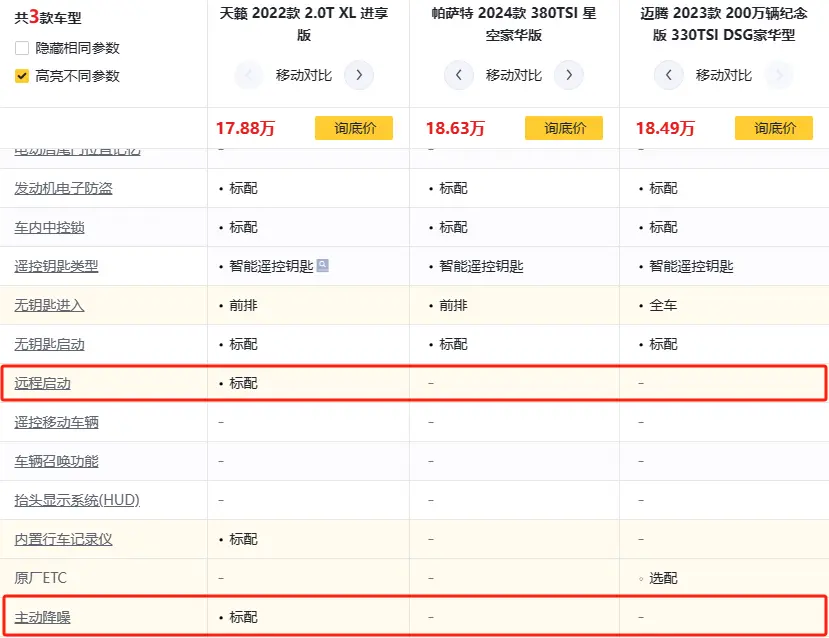Uncheck the 高亮不同参数 checkbox
829x638 pixels.
pyautogui.click(x=22, y=76)
